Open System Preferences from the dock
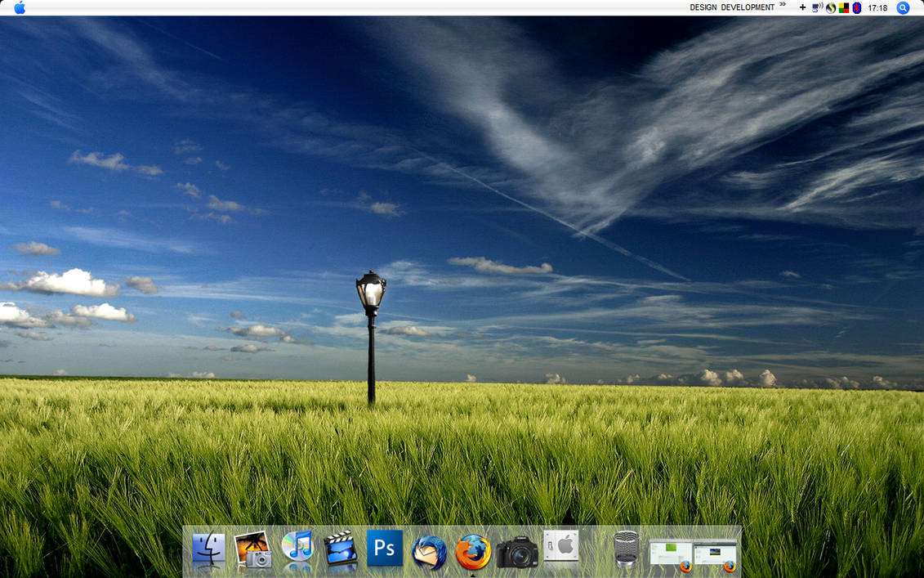The image size is (924, 578). (x=561, y=546)
